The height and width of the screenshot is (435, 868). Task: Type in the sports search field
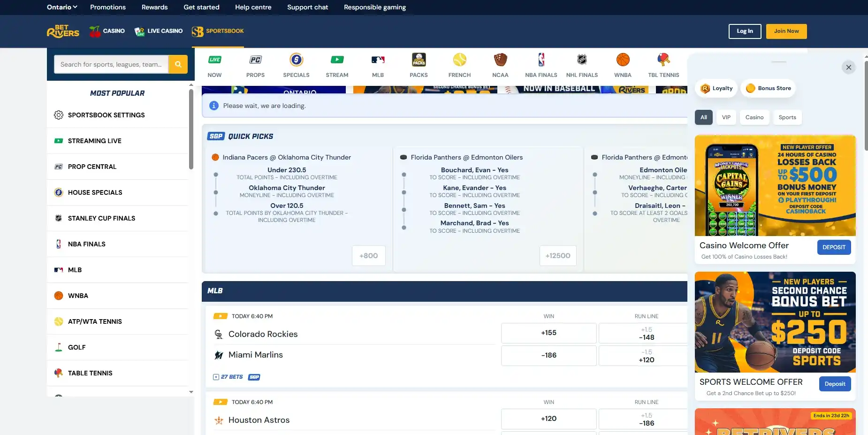[111, 64]
